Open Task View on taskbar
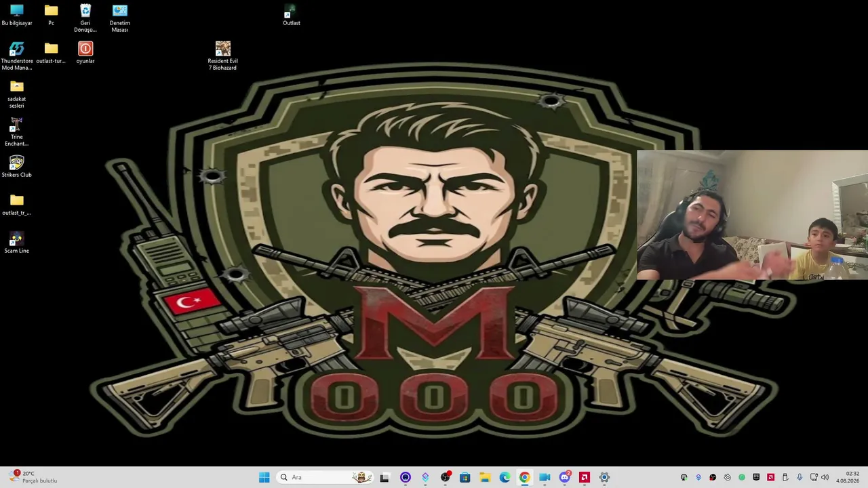The height and width of the screenshot is (488, 868). click(x=384, y=477)
